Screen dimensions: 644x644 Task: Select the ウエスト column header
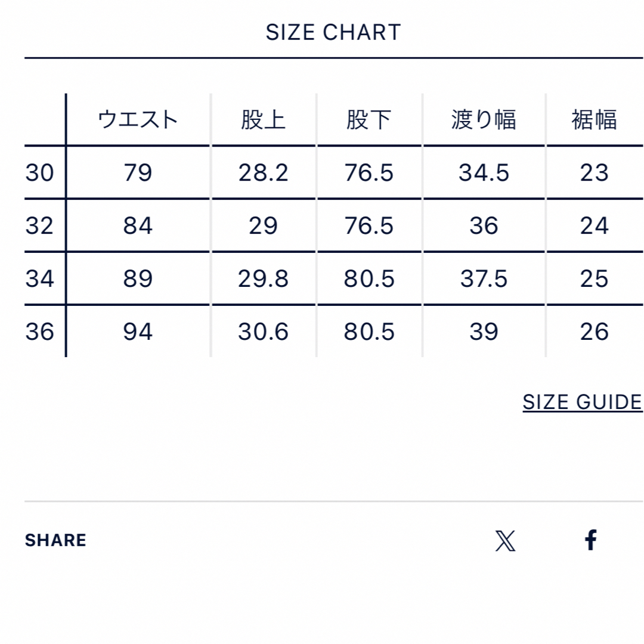click(138, 120)
